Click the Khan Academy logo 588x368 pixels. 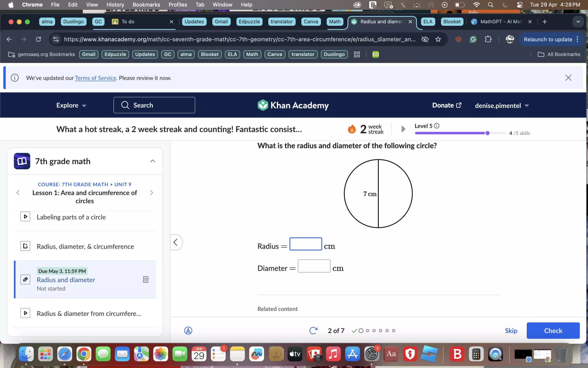(x=293, y=105)
